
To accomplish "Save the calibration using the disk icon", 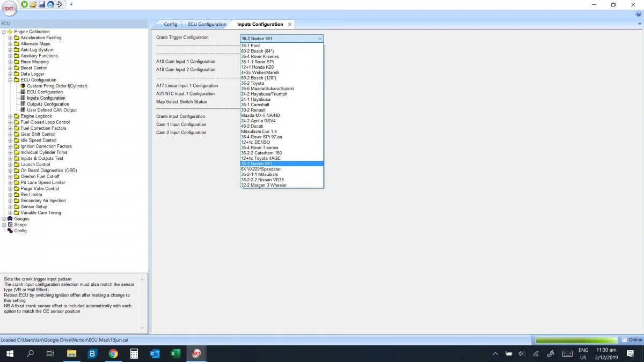I will [42, 4].
